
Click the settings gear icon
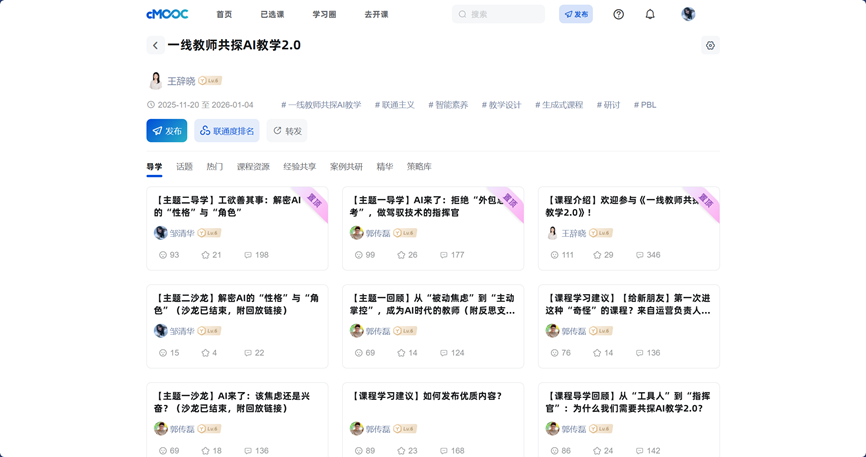tap(710, 45)
